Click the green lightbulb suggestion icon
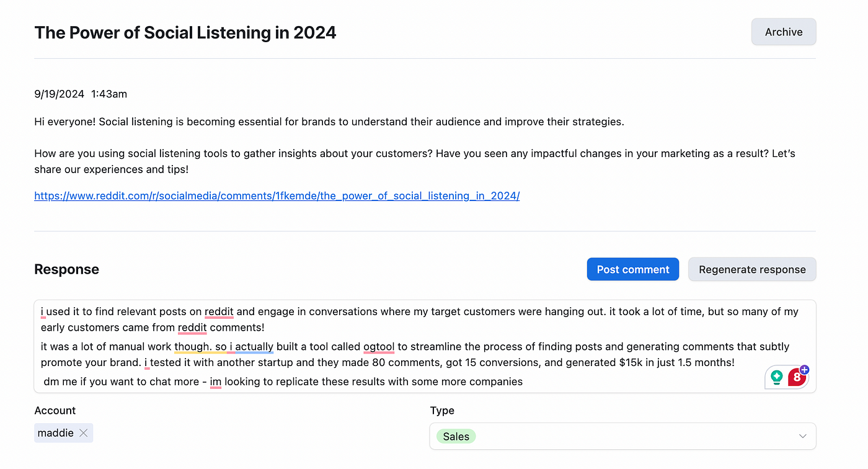Screen dimensions: 868x469 coord(776,377)
